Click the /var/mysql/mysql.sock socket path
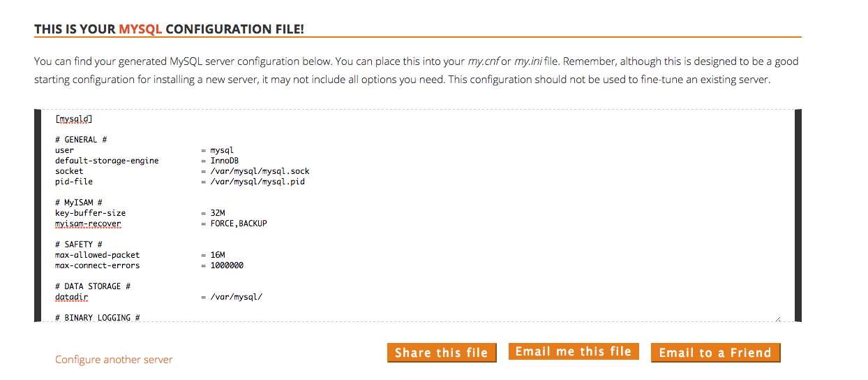The width and height of the screenshot is (868, 380). click(260, 171)
